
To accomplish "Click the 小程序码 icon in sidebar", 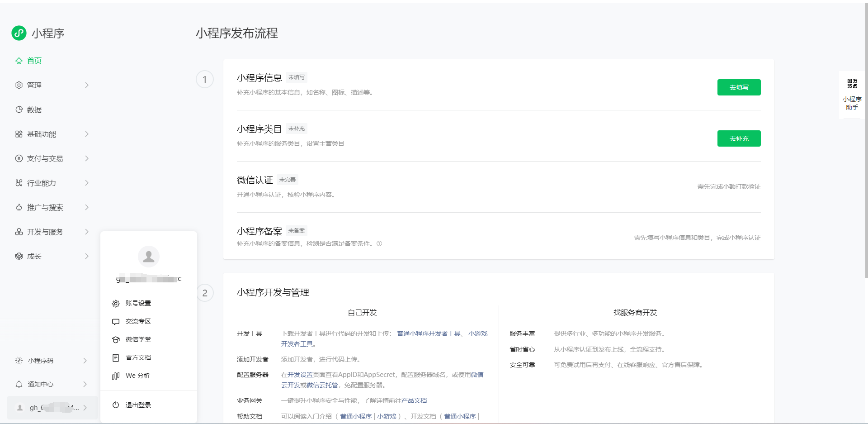I will click(19, 361).
